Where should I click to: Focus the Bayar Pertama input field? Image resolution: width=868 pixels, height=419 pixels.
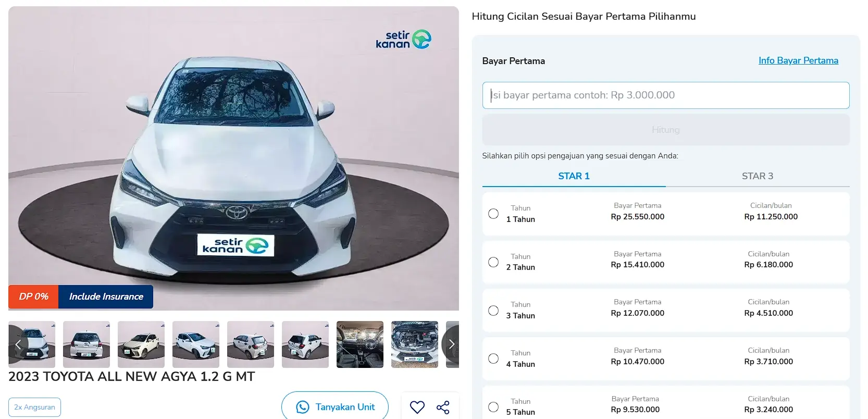click(666, 95)
